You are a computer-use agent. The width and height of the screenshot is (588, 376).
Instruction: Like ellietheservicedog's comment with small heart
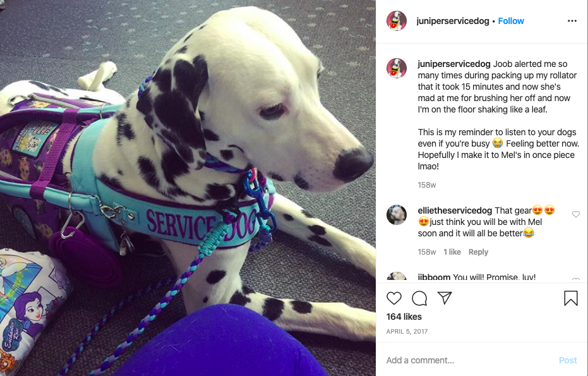pos(576,214)
